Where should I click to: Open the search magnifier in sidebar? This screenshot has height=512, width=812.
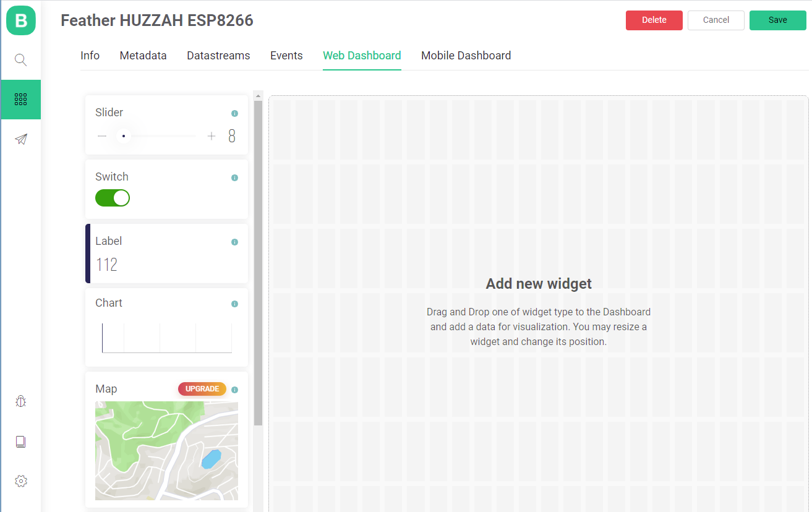(x=21, y=60)
